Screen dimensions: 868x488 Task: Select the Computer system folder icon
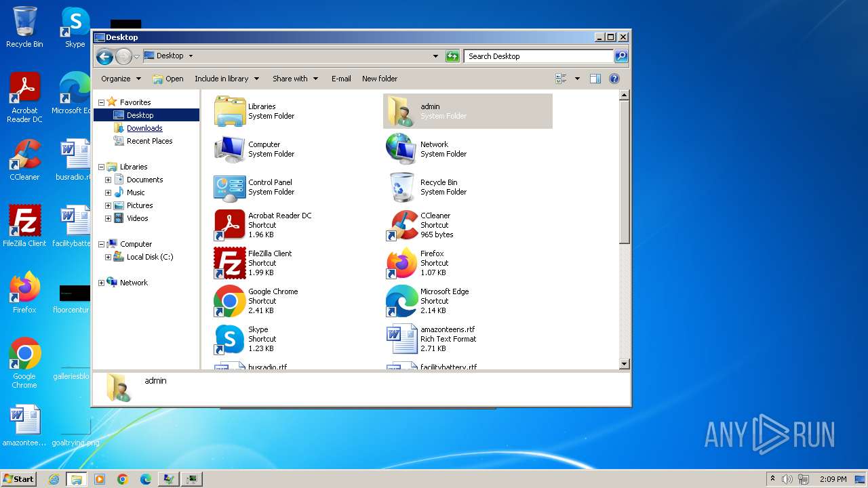pos(230,149)
